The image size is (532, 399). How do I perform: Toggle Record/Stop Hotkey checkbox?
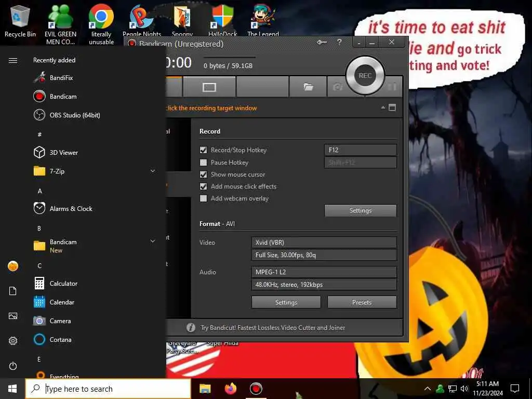click(203, 150)
